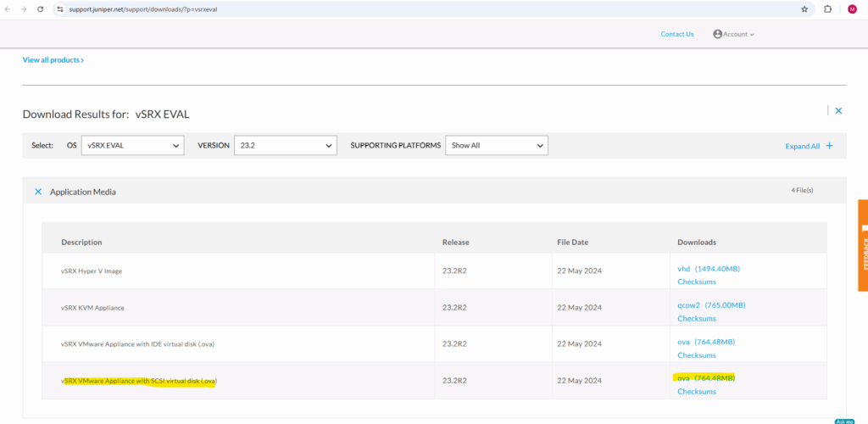Download the SCSI virtual disk ova file

click(x=706, y=378)
